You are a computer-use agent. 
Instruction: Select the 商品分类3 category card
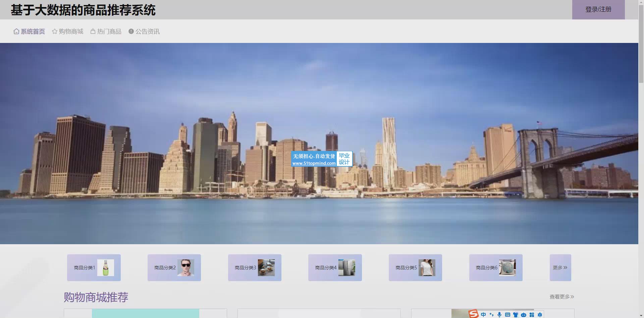[x=255, y=268]
